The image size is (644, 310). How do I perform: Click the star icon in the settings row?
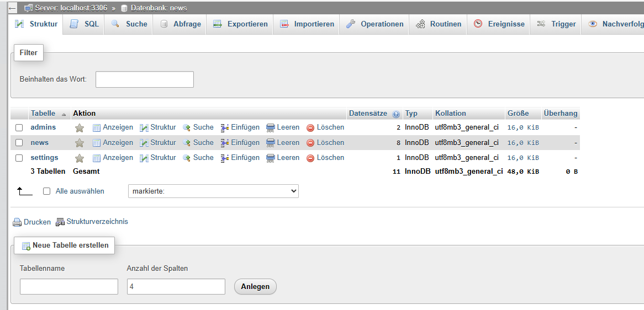pyautogui.click(x=80, y=158)
